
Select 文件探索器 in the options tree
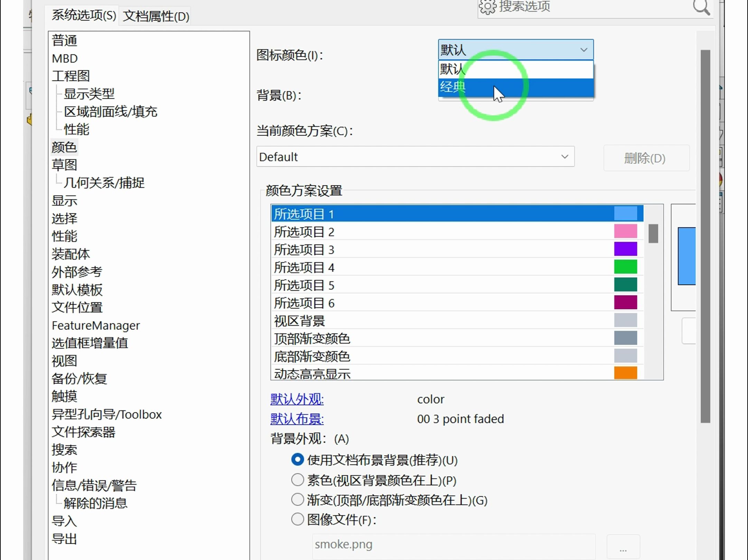coord(83,432)
